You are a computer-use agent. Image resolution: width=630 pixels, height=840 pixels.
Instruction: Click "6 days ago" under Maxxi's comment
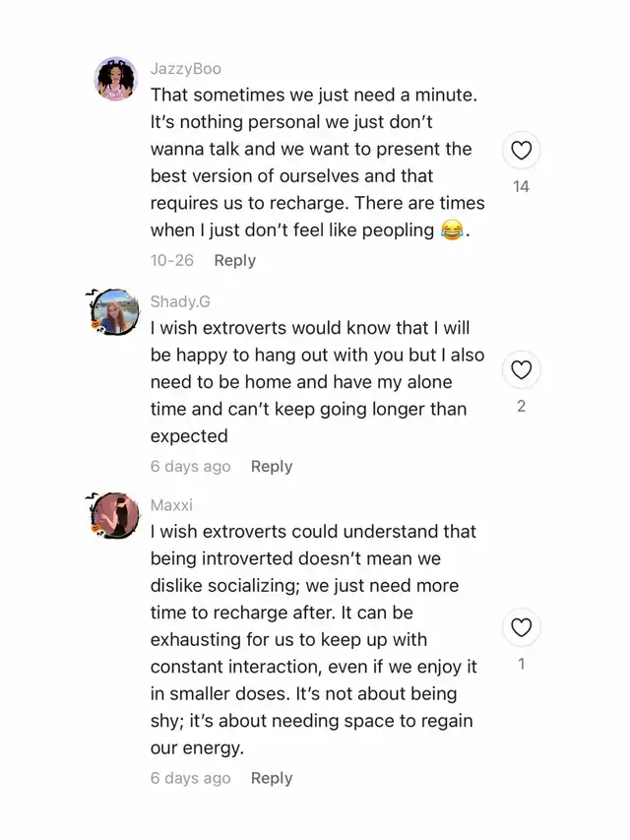191,778
